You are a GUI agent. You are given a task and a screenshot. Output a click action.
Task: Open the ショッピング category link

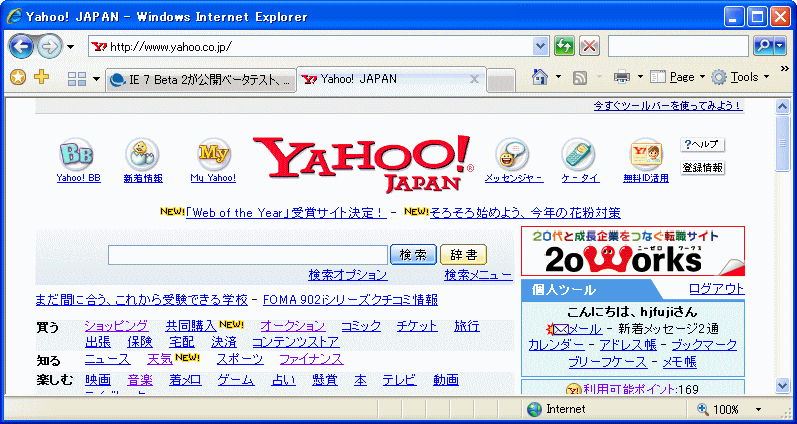click(x=117, y=326)
